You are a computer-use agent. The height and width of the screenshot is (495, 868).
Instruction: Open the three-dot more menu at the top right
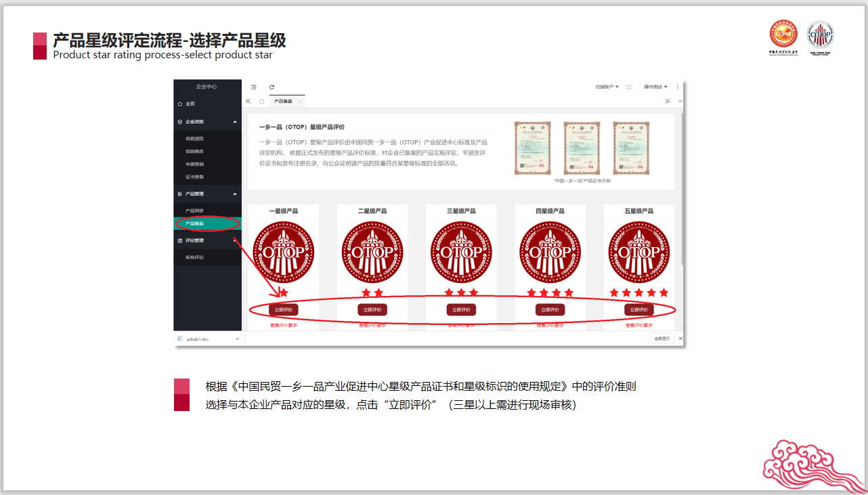coord(677,87)
